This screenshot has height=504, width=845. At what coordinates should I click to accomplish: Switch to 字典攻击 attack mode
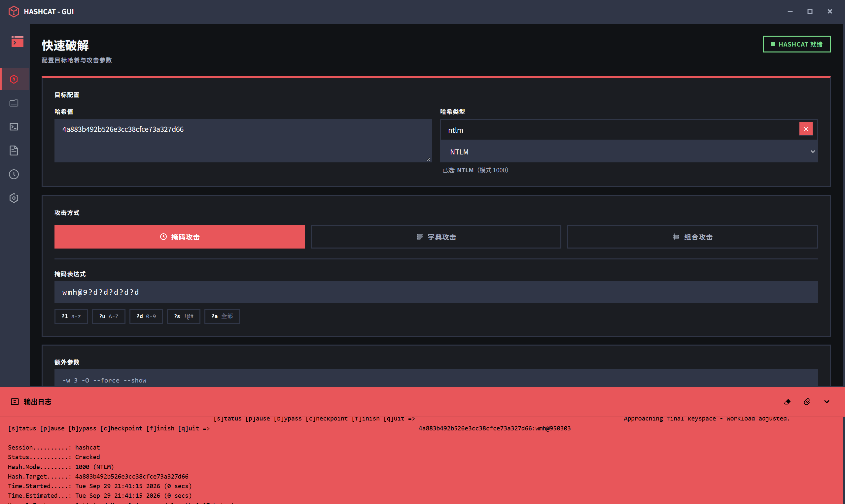436,237
